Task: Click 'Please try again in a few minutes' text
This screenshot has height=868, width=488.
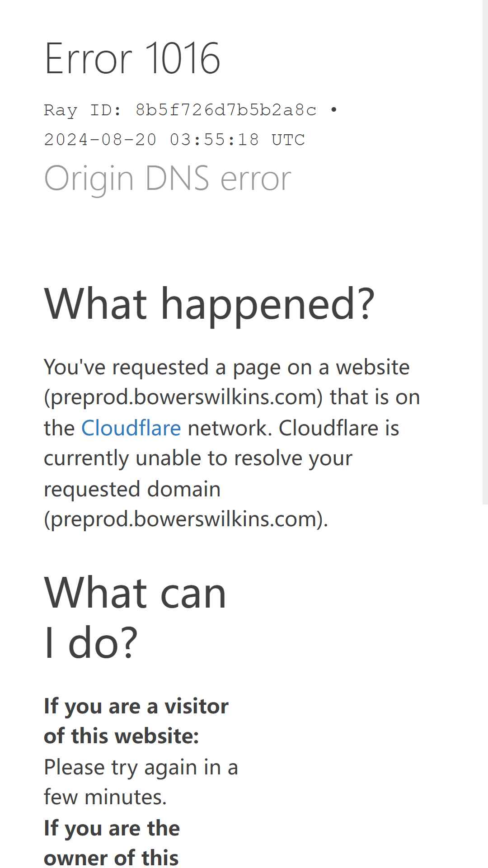Action: pyautogui.click(x=141, y=782)
